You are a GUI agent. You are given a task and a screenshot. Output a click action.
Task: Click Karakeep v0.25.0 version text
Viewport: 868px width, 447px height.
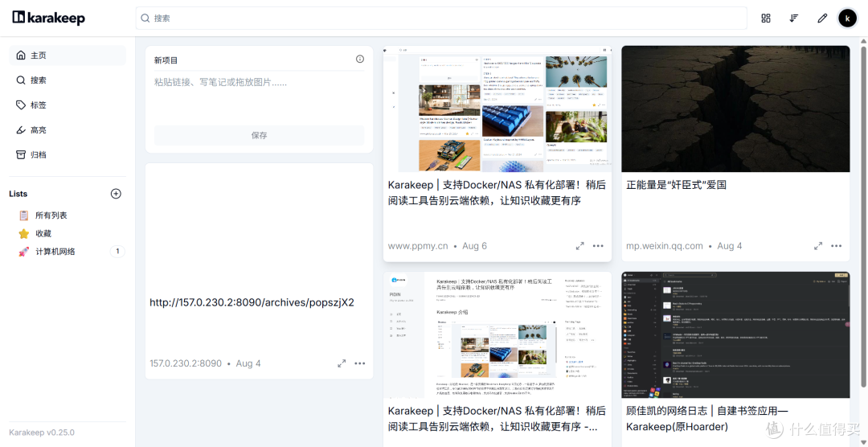pyautogui.click(x=42, y=432)
